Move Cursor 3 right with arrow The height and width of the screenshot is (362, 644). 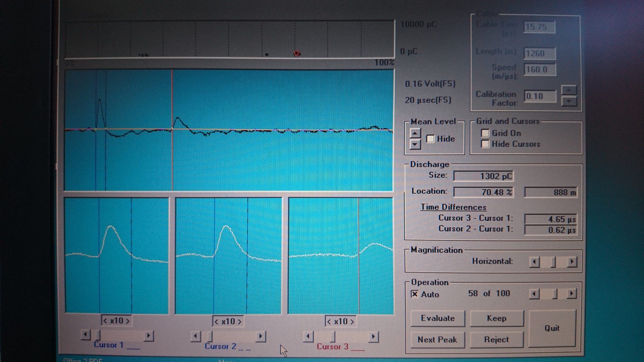point(374,337)
